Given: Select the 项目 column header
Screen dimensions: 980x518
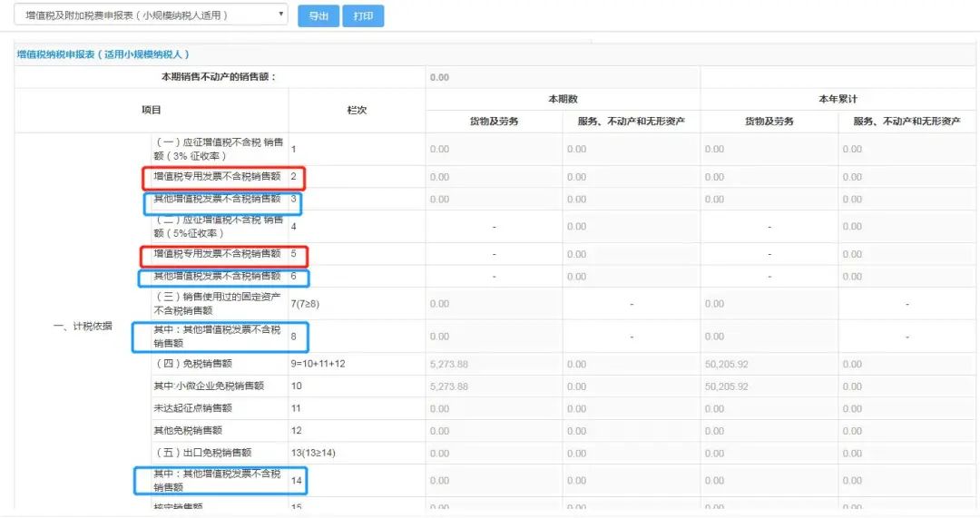Looking at the screenshot, I should coord(152,110).
